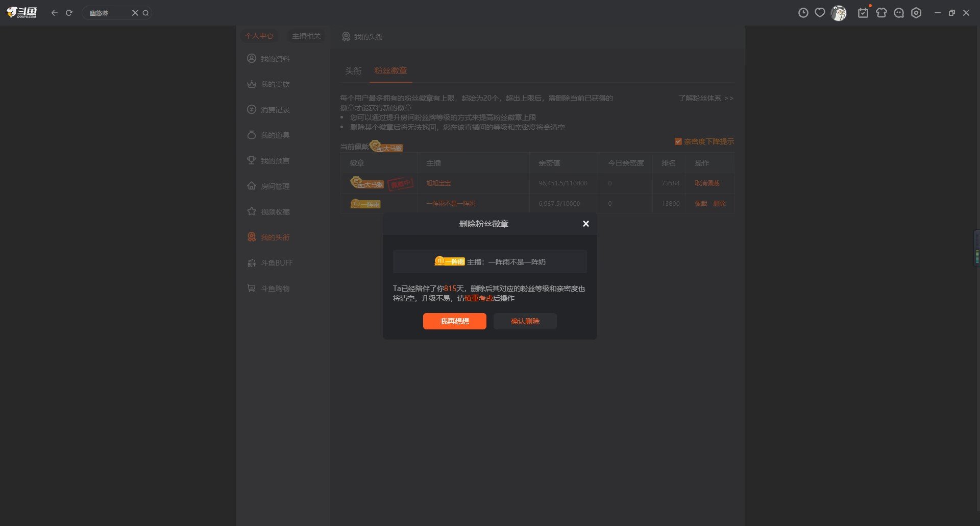Open daily task calendar icon
Viewport: 980px width, 526px height.
coord(863,13)
